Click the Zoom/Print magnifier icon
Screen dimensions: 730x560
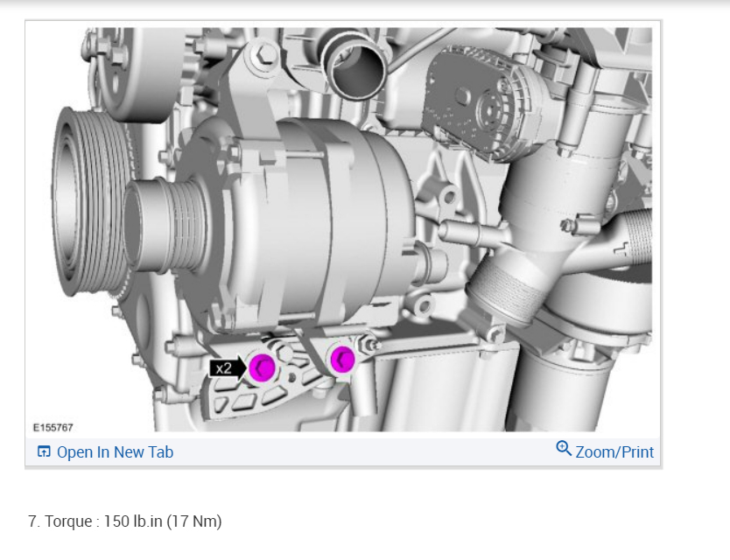tap(564, 448)
